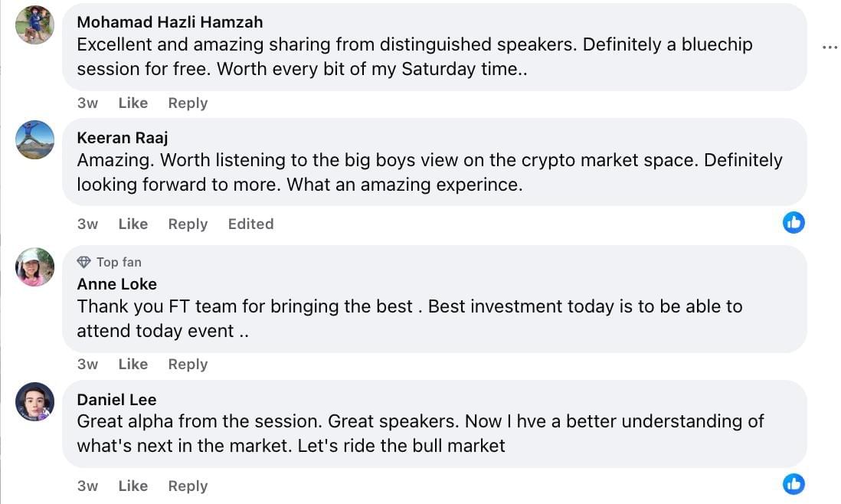
Task: Reply to Mohamad Hazli Hamzah's comment
Action: tap(188, 103)
